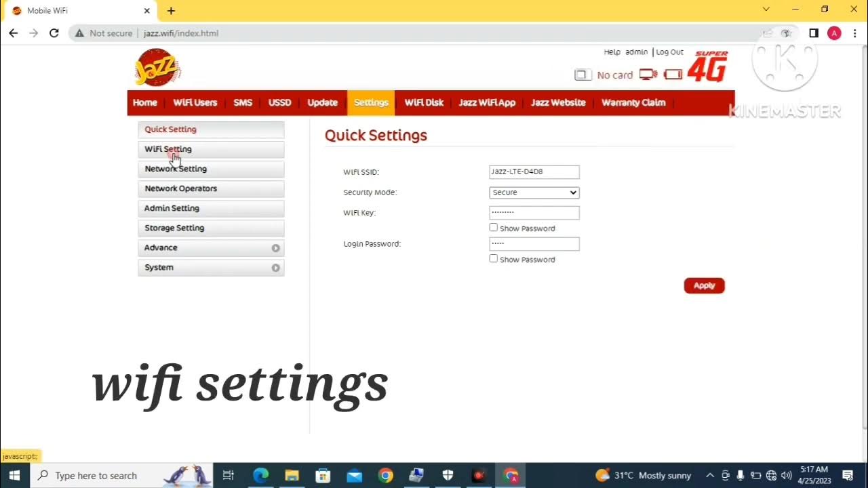Open the WiFi Disk tab
868x488 pixels.
pyautogui.click(x=424, y=102)
